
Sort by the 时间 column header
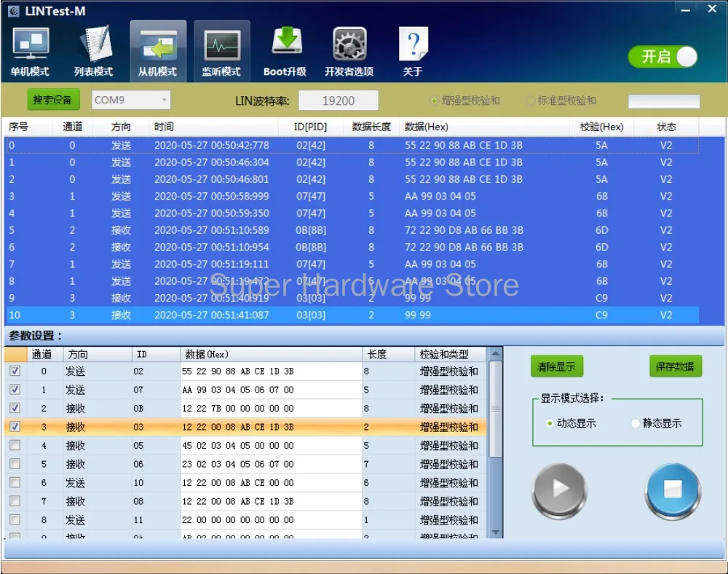164,127
